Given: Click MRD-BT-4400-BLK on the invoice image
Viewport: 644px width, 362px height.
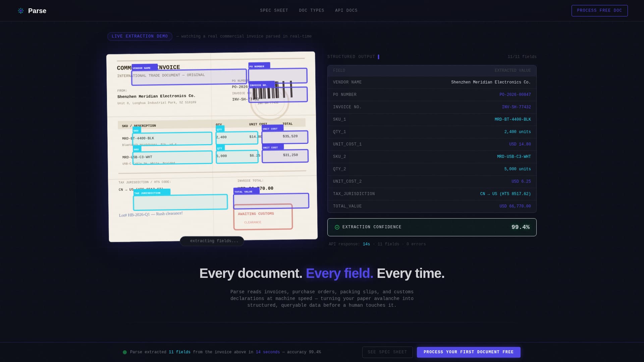Looking at the screenshot, I should coord(138,138).
